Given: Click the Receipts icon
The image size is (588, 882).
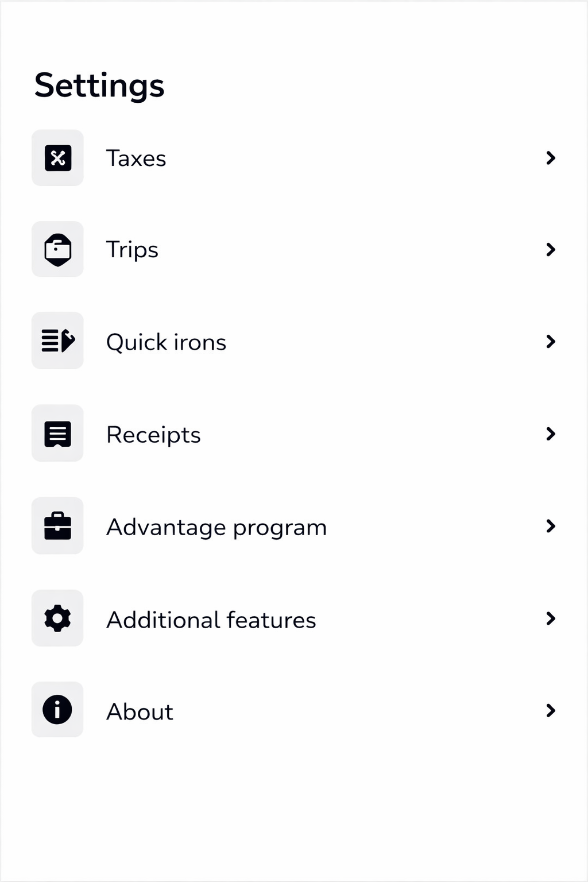Looking at the screenshot, I should (57, 434).
